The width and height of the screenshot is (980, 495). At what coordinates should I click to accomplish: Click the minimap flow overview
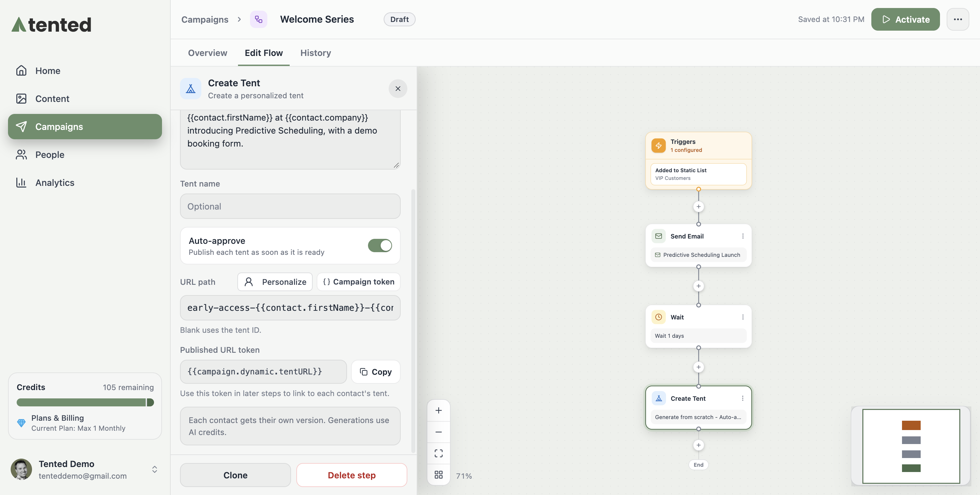point(911,446)
